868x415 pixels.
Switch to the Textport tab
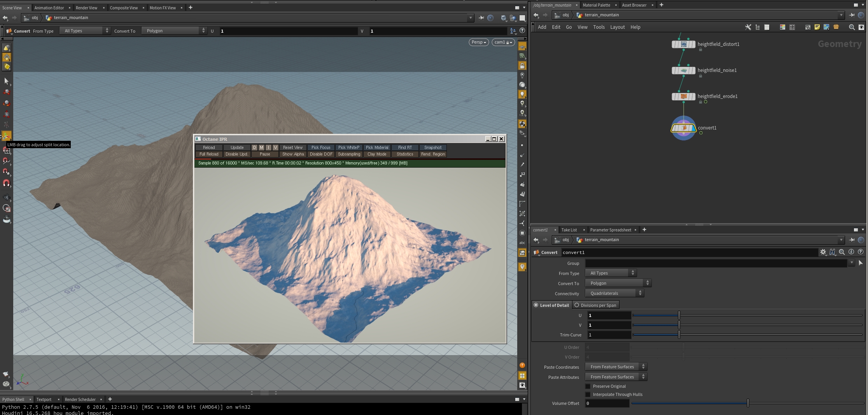click(44, 399)
